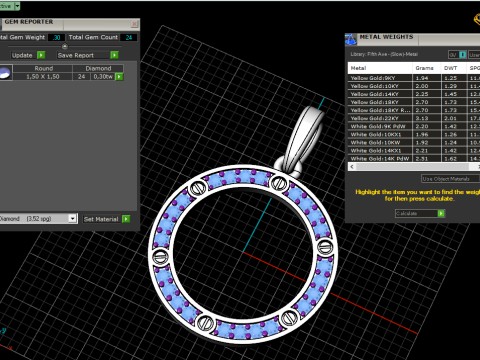Select the Yellow Gold:22KY row

coord(414,118)
